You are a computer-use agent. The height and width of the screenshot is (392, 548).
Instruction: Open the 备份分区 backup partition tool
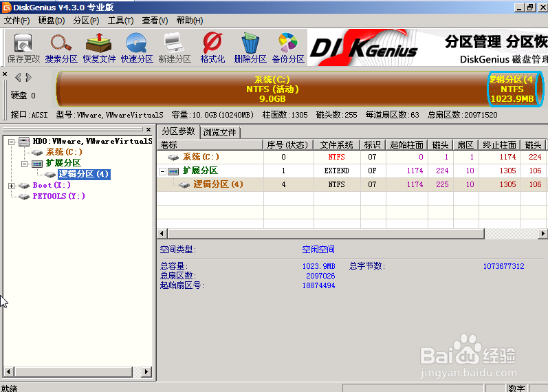click(x=288, y=48)
